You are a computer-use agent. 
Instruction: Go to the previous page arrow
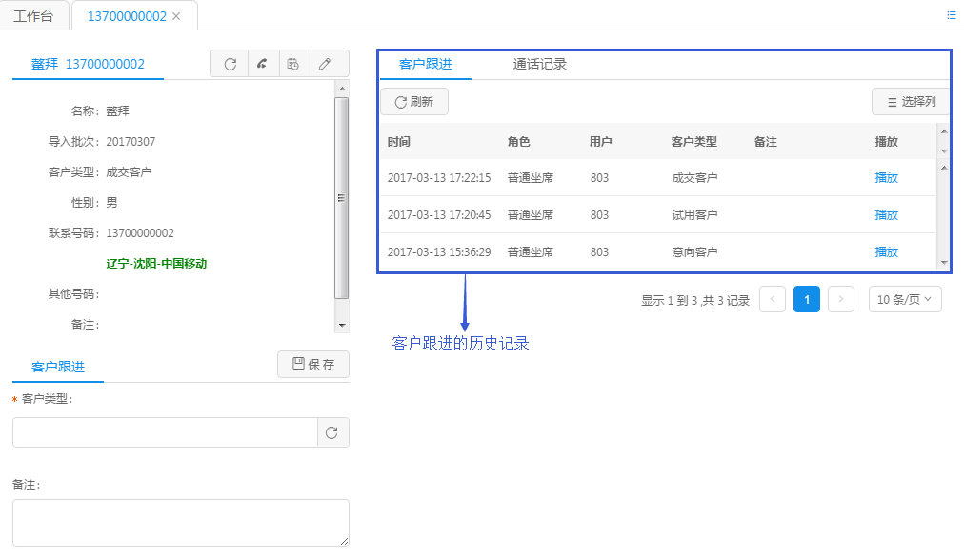(x=773, y=299)
